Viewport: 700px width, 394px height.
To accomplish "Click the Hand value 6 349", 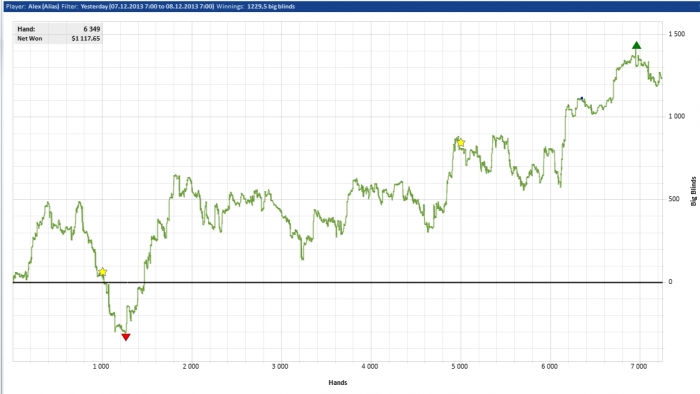I will click(x=92, y=29).
